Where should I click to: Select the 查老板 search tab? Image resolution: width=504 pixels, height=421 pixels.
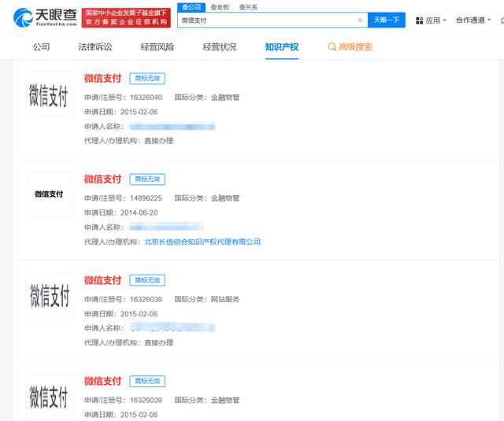pyautogui.click(x=220, y=7)
